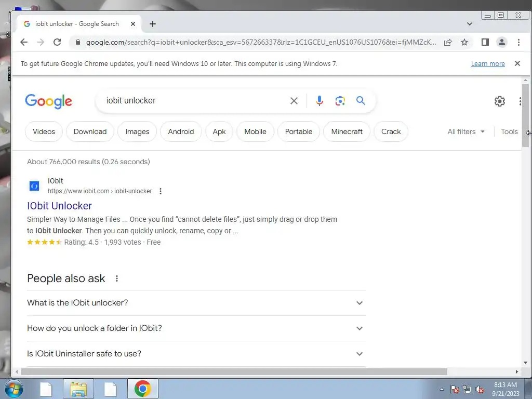Image resolution: width=532 pixels, height=399 pixels.
Task: Close the iobit unlocker Google Search tab
Action: (x=133, y=24)
